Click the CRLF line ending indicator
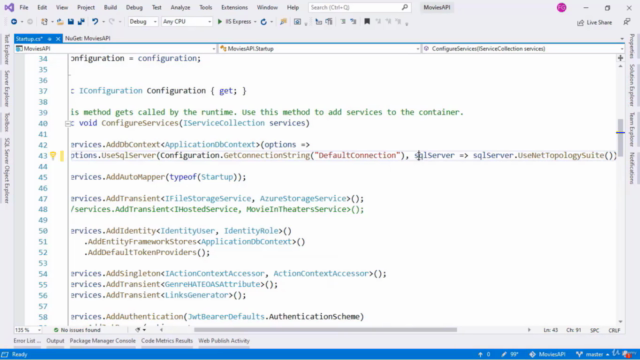Viewport: 640px width, 360px height. (614, 330)
